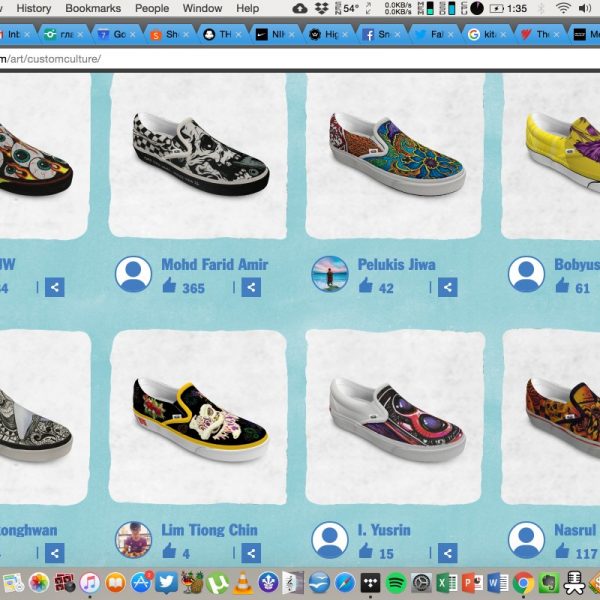600x600 pixels.
Task: Open the History menu
Action: pyautogui.click(x=34, y=8)
